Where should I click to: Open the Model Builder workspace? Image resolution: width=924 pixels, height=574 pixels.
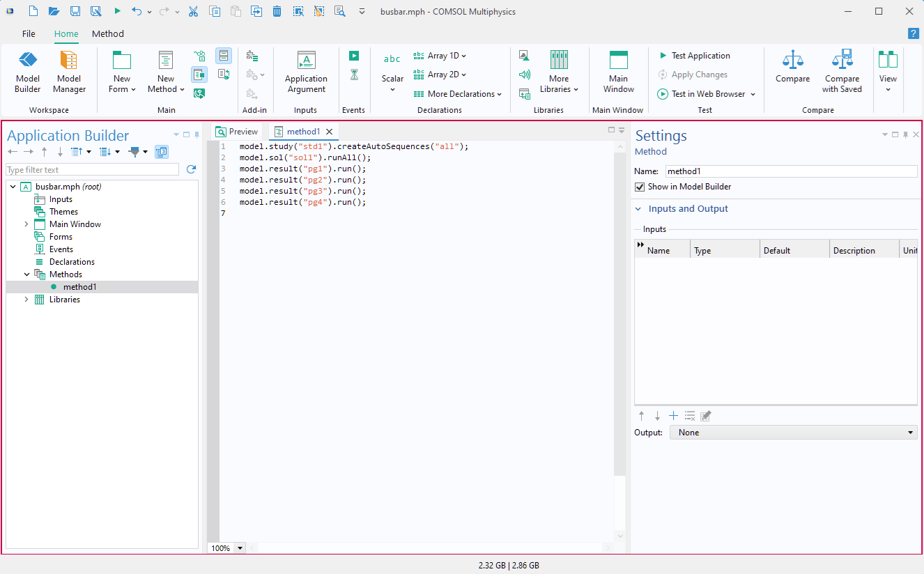[x=28, y=70]
